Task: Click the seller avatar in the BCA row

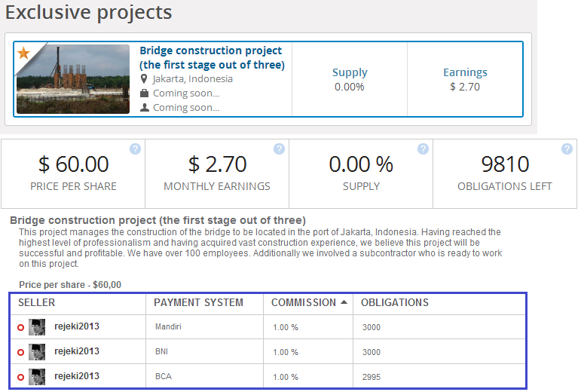Action: (37, 376)
